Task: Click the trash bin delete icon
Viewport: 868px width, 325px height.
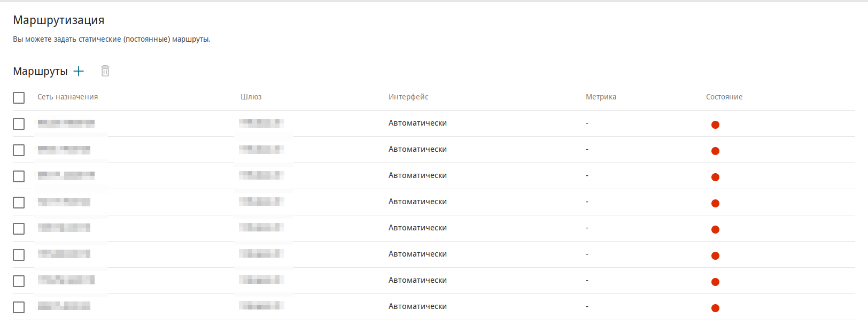Action: point(105,71)
